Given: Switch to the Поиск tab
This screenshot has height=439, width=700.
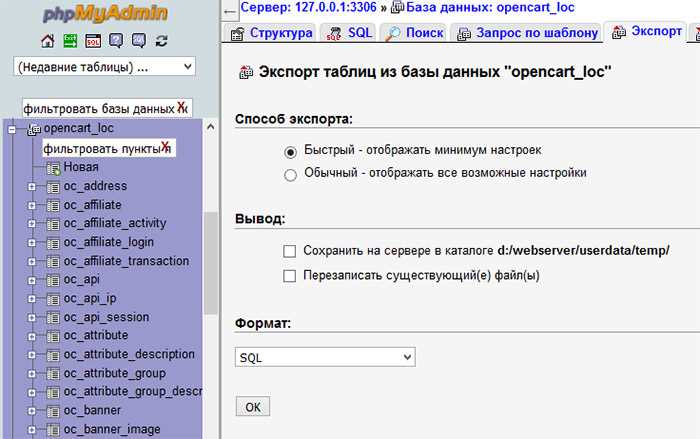Looking at the screenshot, I should click(x=414, y=33).
